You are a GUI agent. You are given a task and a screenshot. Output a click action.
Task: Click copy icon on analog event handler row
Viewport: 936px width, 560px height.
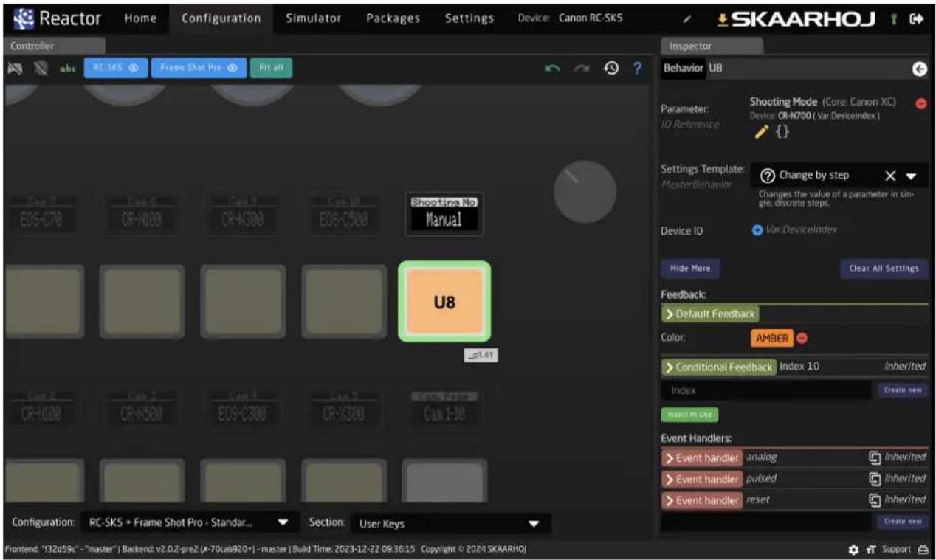tap(875, 457)
